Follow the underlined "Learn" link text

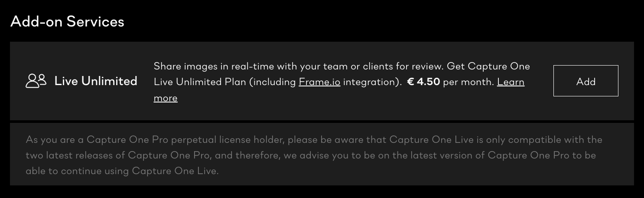511,82
